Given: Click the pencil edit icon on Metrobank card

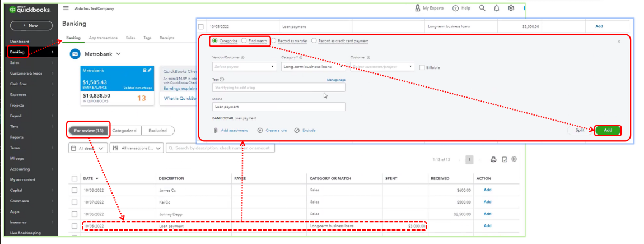Looking at the screenshot, I should pos(150,70).
